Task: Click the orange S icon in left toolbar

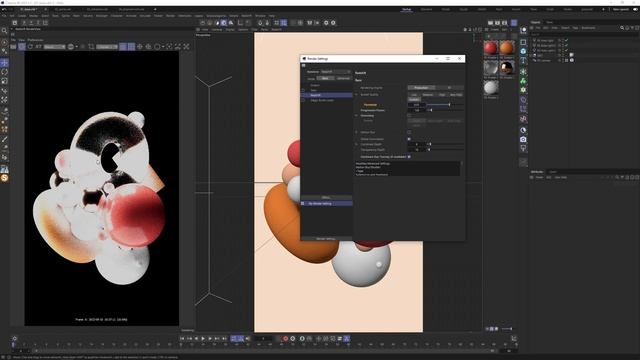Action: (x=4, y=178)
